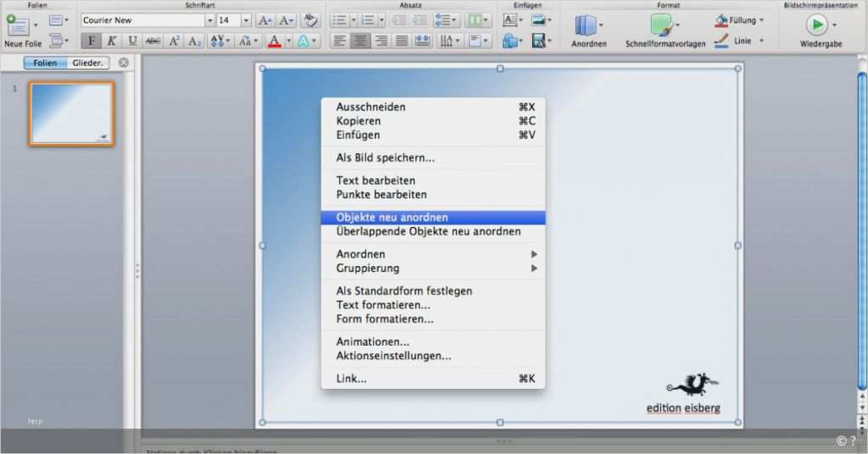Open the slide layout icon menu
Viewport: 868px width, 454px height.
pyautogui.click(x=58, y=20)
